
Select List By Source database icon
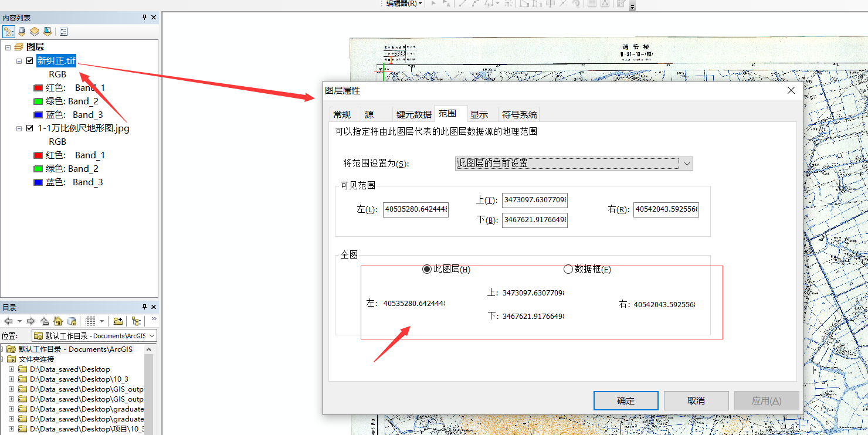[x=22, y=32]
